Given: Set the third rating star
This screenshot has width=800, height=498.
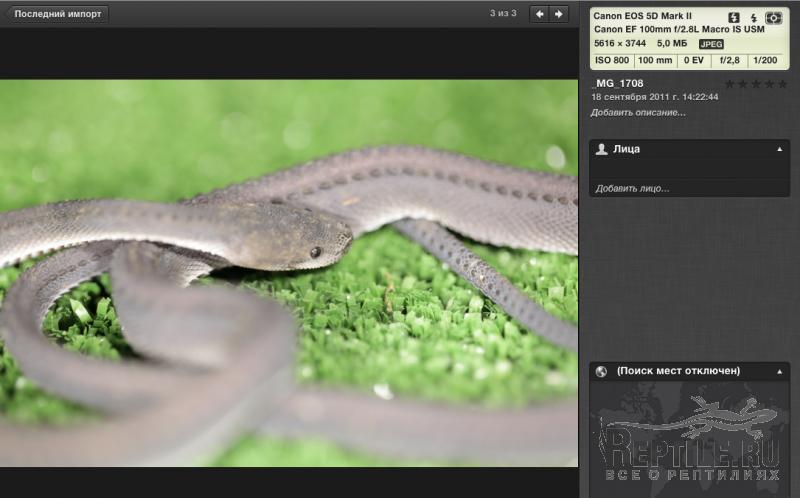Looking at the screenshot, I should [756, 84].
